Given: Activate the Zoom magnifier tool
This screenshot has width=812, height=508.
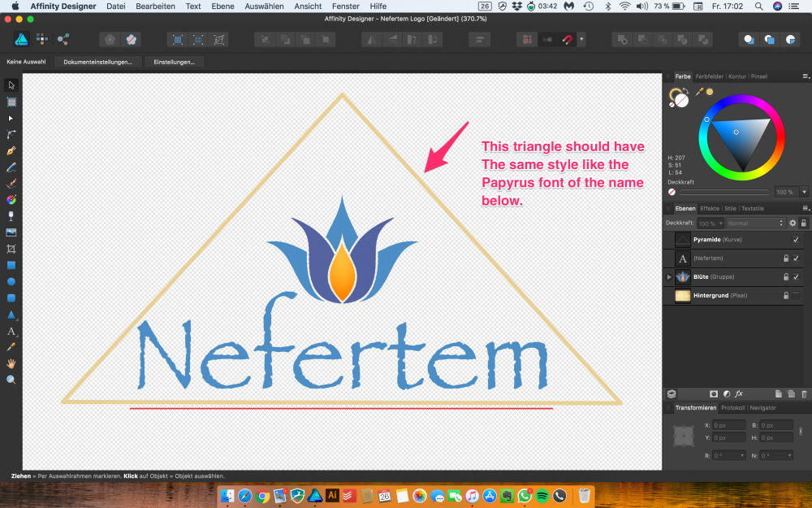Looking at the screenshot, I should click(11, 380).
